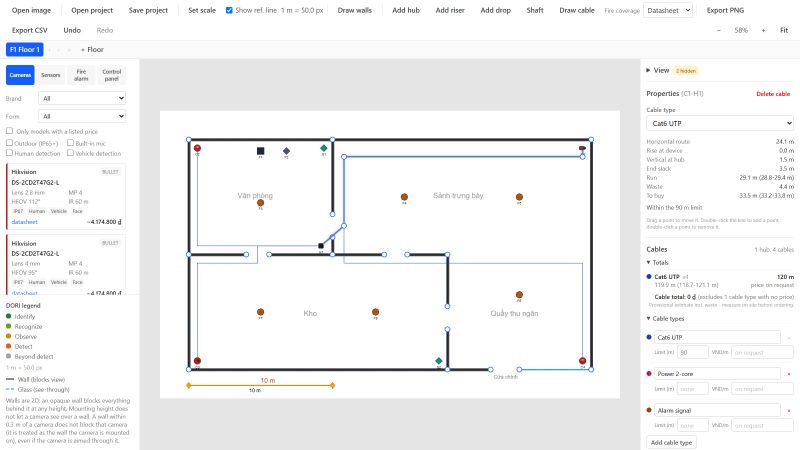This screenshot has width=800, height=450.
Task: Open the Cable type dropdown
Action: tap(719, 123)
